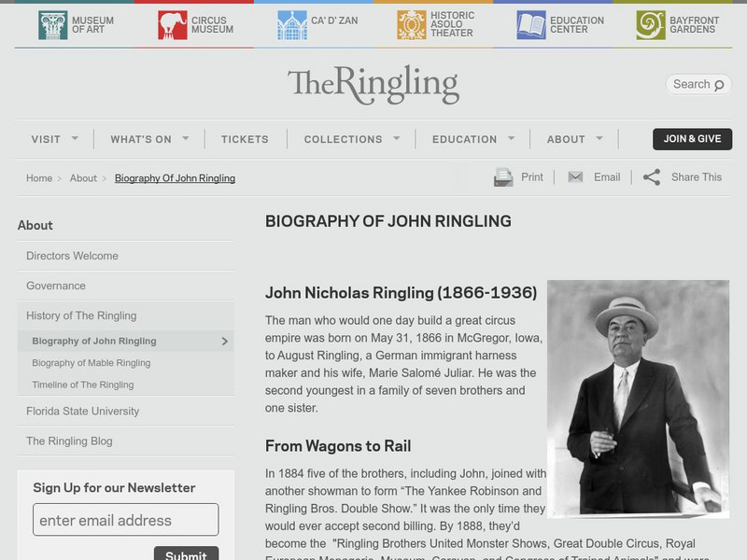Screen dimensions: 747x560
Task: Click chevron beside Biography of John Ringling
Action: click(x=225, y=342)
